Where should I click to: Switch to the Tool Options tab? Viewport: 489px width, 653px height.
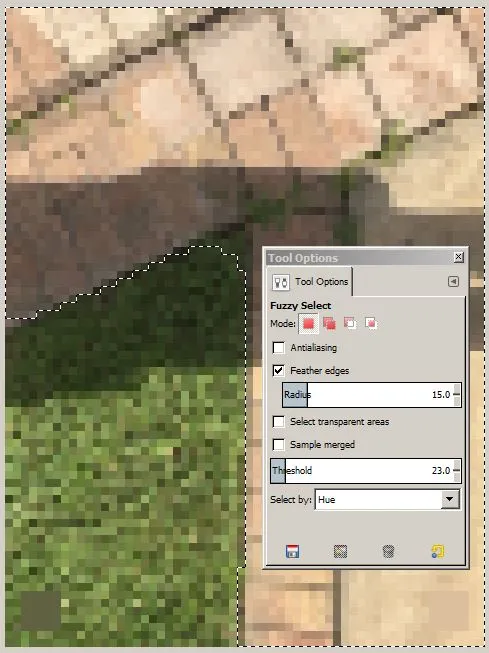[310, 282]
